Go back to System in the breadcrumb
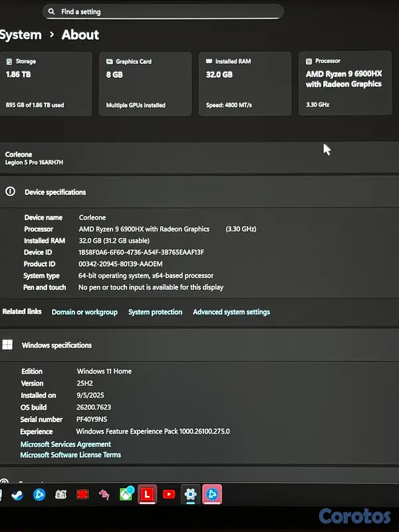399x532 pixels. tap(21, 35)
